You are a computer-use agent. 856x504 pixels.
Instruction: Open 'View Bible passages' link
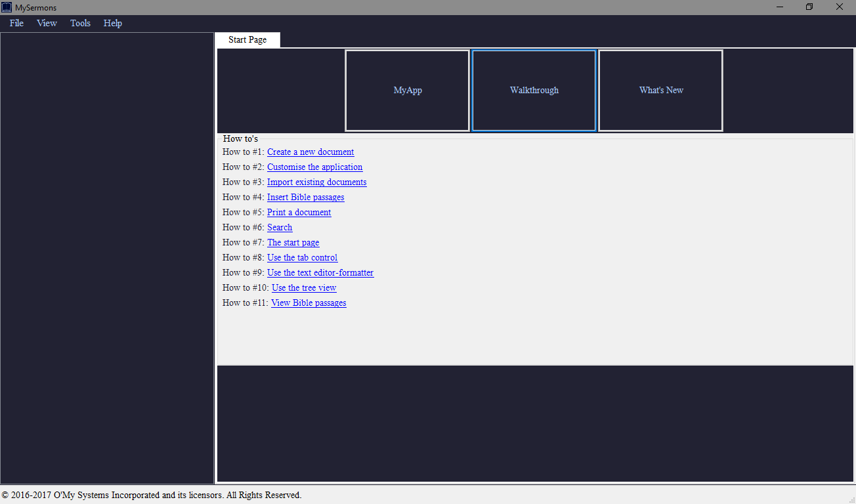(x=309, y=303)
